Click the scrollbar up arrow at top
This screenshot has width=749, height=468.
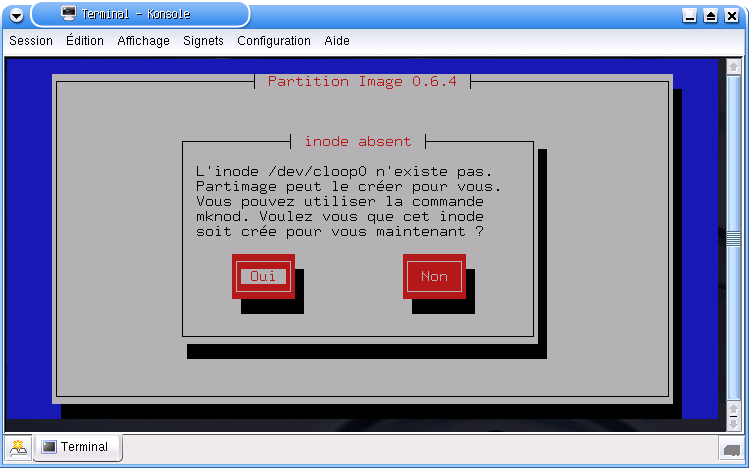point(733,67)
